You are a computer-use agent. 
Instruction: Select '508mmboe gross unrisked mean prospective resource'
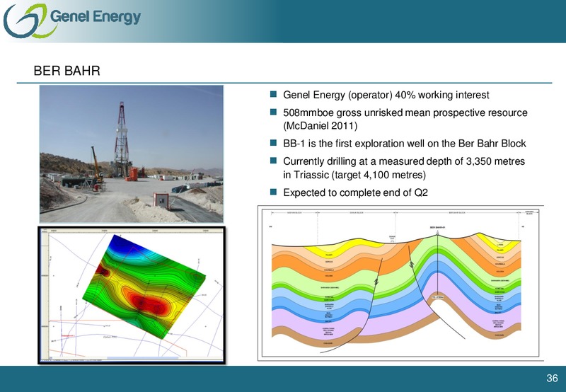(405, 113)
